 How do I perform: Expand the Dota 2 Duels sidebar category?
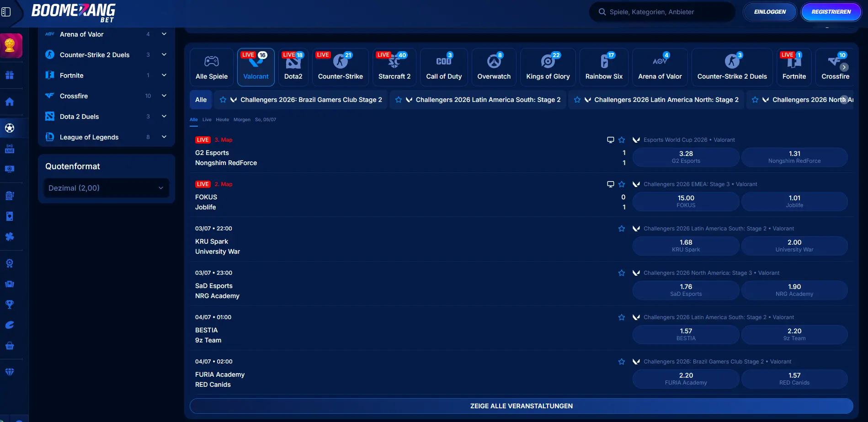(x=164, y=117)
